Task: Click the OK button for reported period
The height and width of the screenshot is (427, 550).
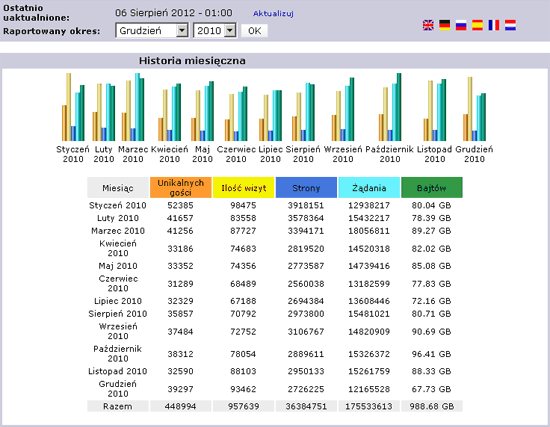Action: [x=255, y=31]
